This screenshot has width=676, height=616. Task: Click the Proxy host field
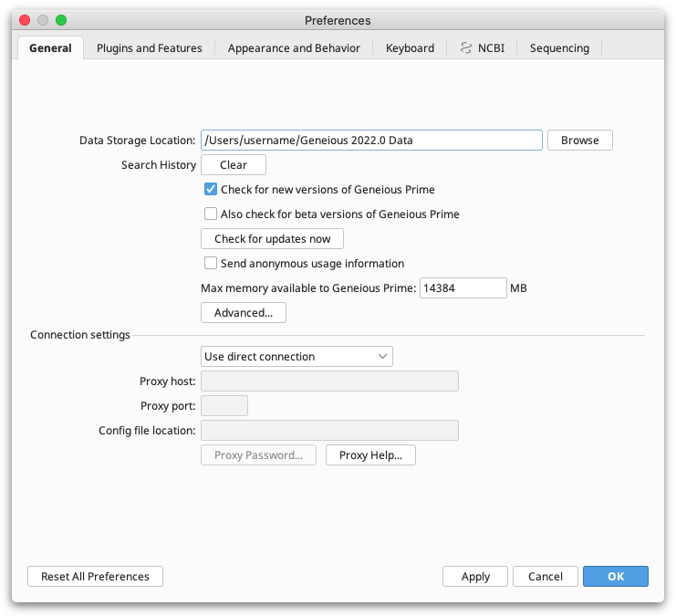pyautogui.click(x=330, y=381)
